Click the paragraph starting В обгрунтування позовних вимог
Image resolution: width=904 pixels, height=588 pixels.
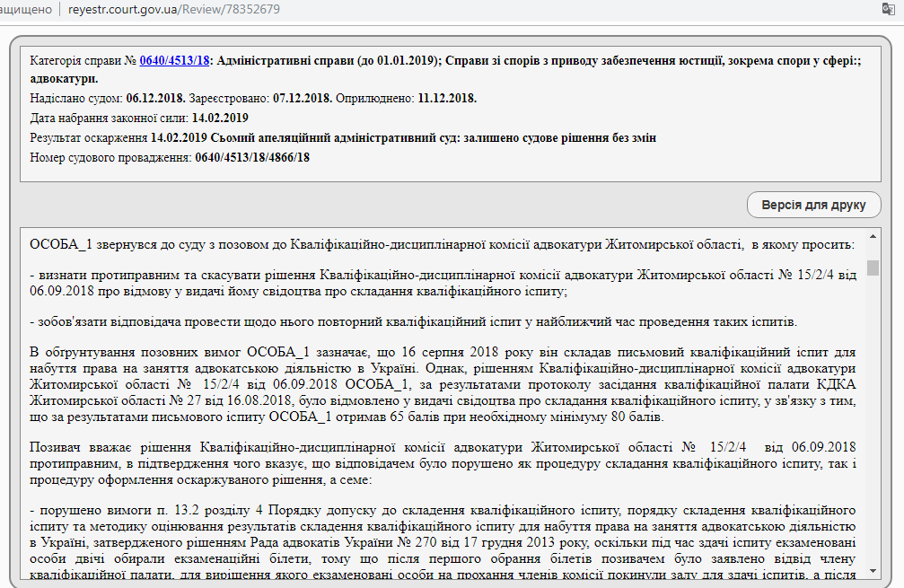[443, 384]
